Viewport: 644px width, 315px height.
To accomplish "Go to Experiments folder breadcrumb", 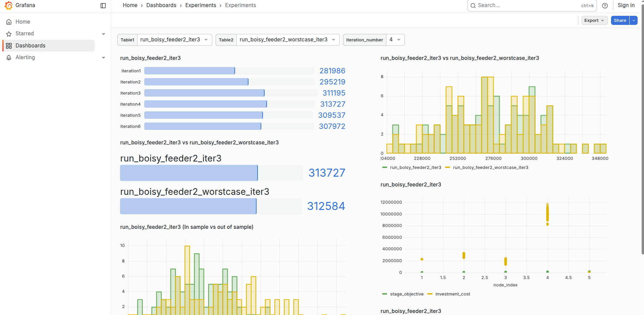I will point(200,5).
